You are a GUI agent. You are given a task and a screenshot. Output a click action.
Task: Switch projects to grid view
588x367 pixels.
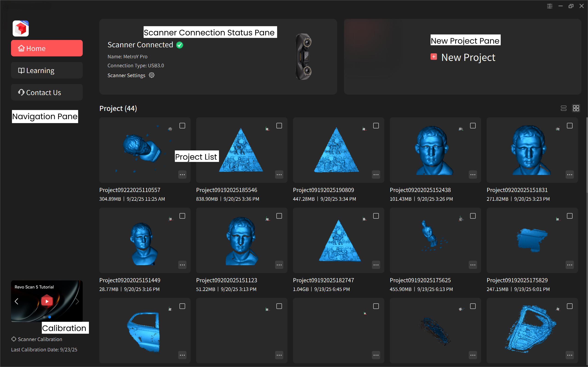[x=576, y=108]
